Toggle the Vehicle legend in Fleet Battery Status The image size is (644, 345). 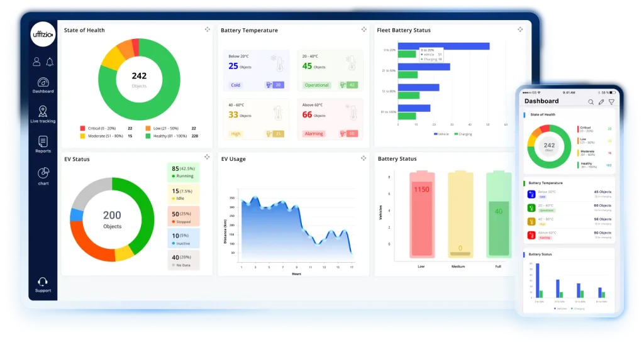click(x=441, y=134)
